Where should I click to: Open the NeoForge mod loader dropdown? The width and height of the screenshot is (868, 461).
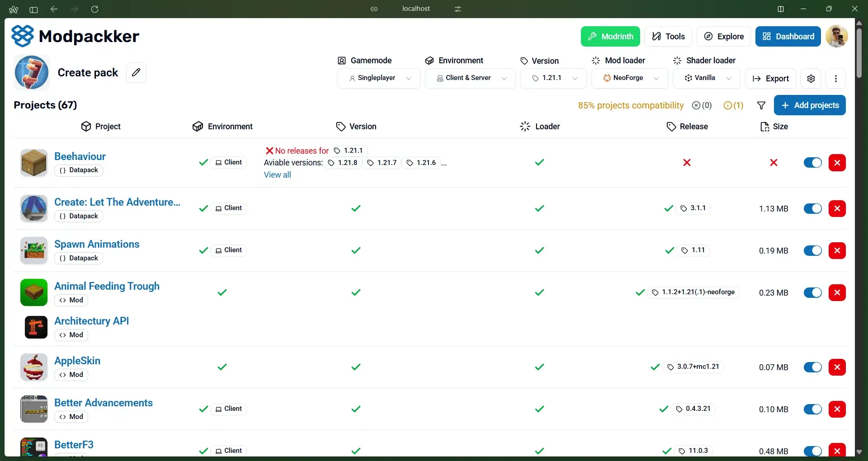point(630,78)
